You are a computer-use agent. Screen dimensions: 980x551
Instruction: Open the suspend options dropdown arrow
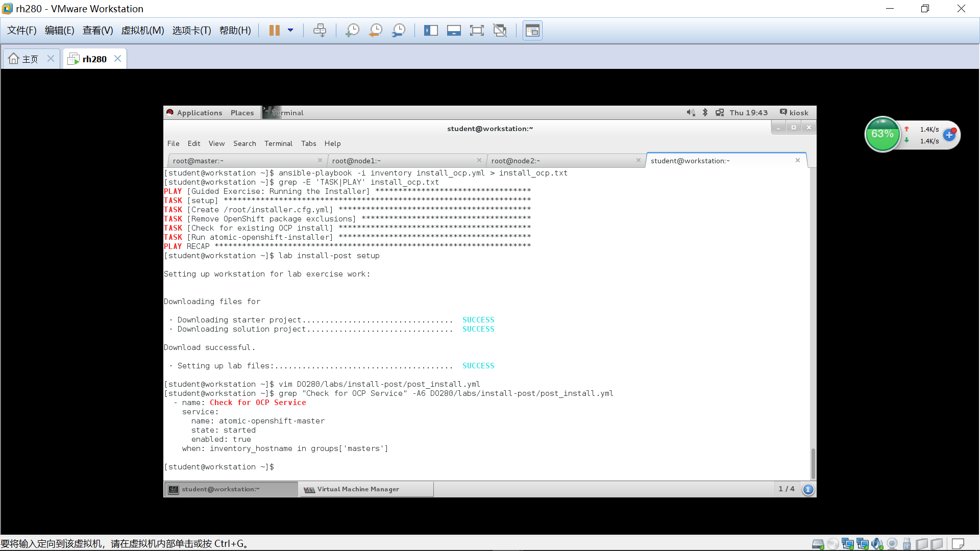(x=291, y=30)
